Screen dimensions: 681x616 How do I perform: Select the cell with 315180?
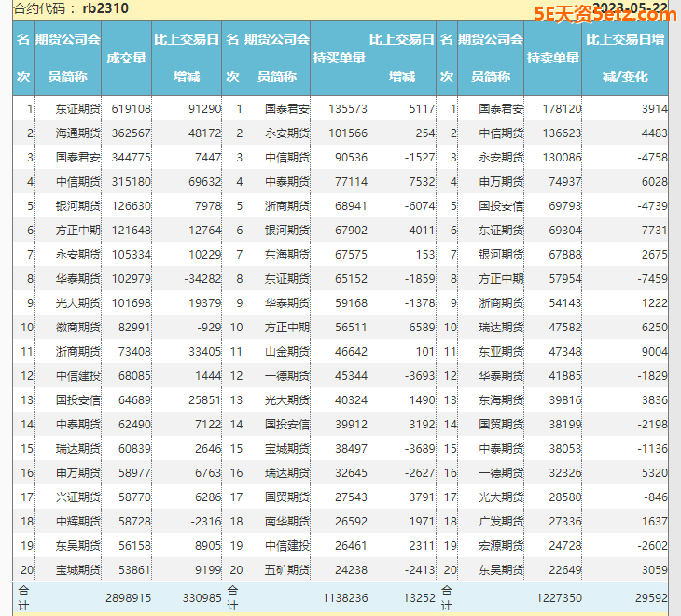tap(131, 182)
